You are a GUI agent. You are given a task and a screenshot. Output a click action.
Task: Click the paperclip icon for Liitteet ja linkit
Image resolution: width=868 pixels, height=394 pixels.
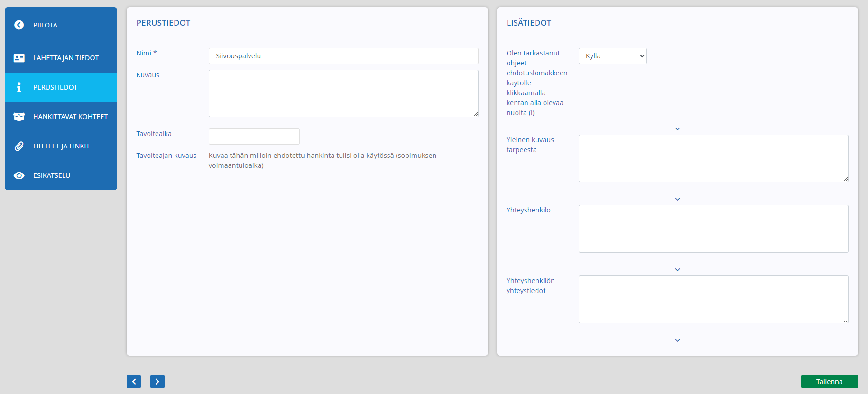point(19,146)
